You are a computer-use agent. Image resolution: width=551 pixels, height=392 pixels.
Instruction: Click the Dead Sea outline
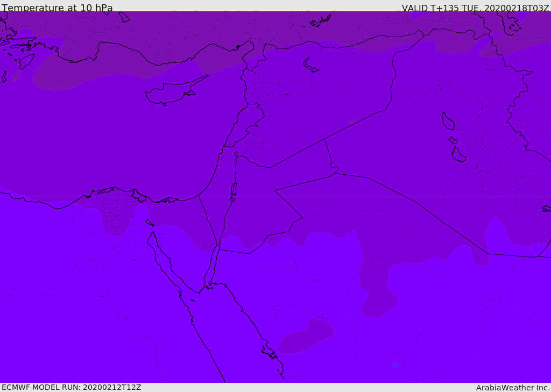(x=234, y=191)
